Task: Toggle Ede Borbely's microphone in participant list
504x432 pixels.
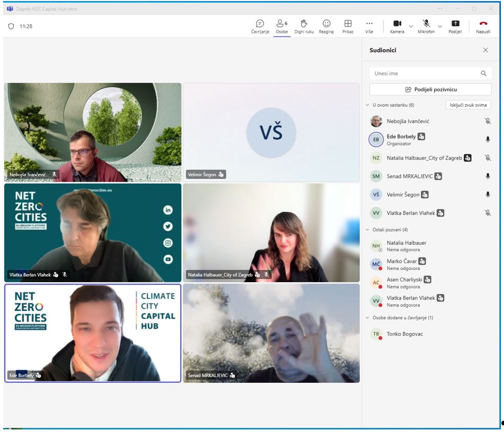Action: (x=488, y=140)
